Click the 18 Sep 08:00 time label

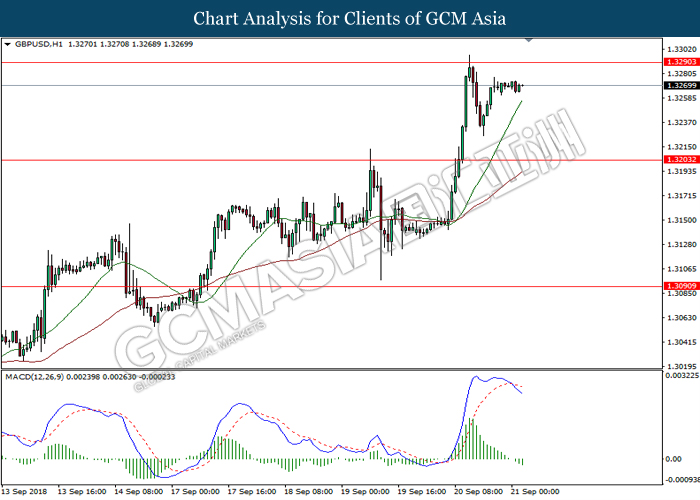pyautogui.click(x=308, y=492)
